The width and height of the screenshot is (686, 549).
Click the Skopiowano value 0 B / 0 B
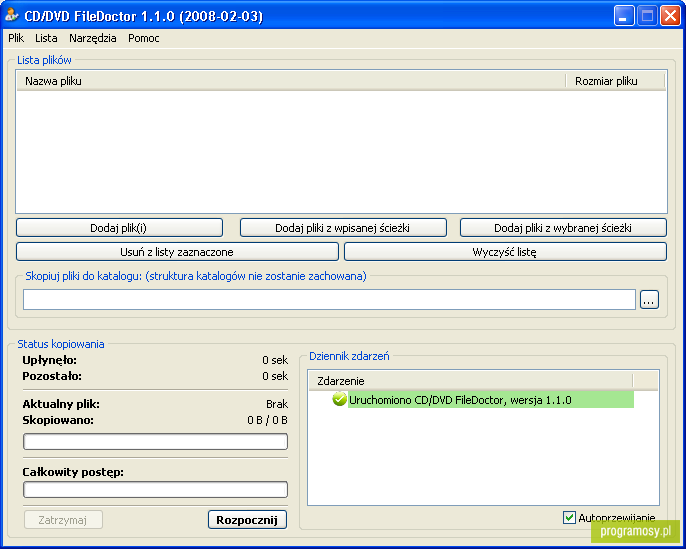(267, 420)
